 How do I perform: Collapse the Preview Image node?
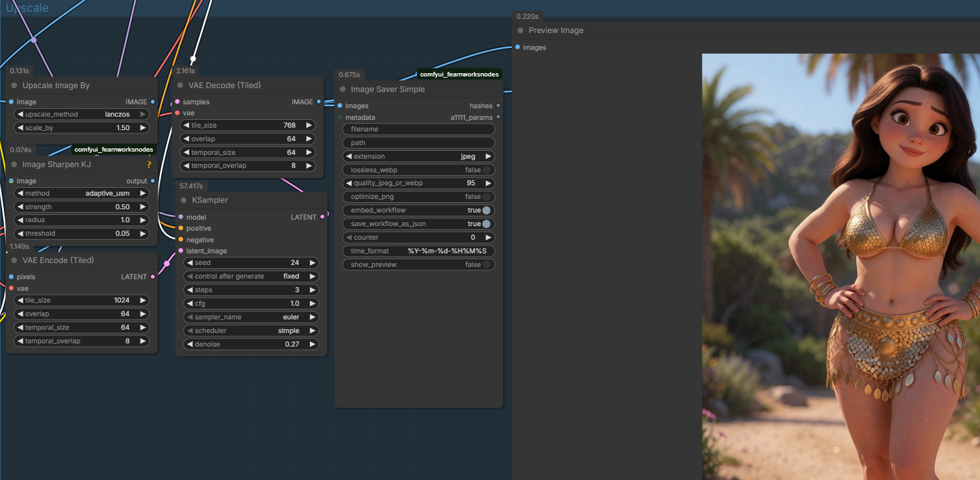coord(520,30)
